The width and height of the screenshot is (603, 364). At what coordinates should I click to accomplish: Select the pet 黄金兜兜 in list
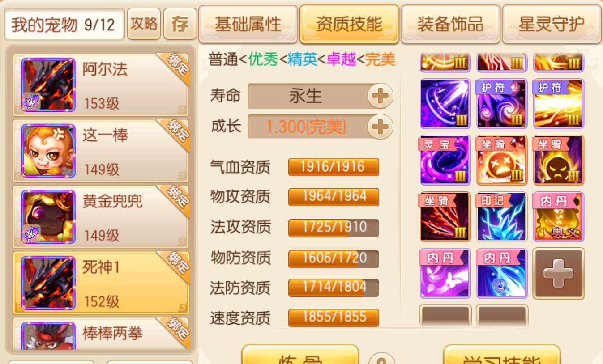click(101, 216)
